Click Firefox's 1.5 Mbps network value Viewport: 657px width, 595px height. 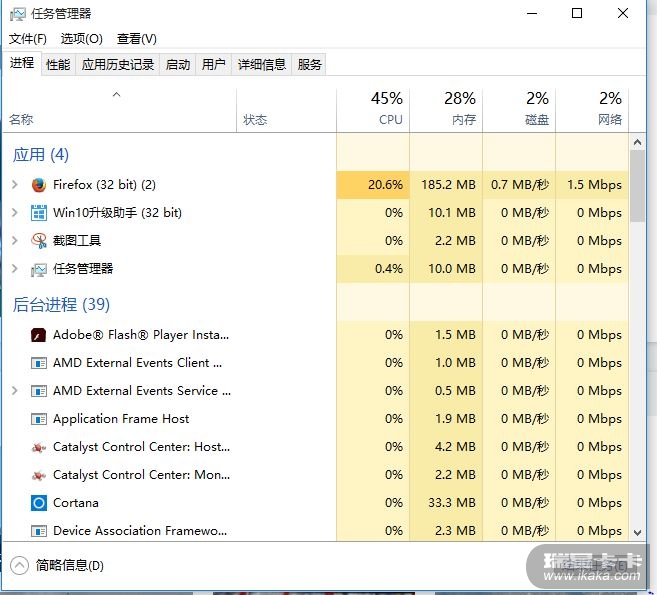[x=595, y=185]
